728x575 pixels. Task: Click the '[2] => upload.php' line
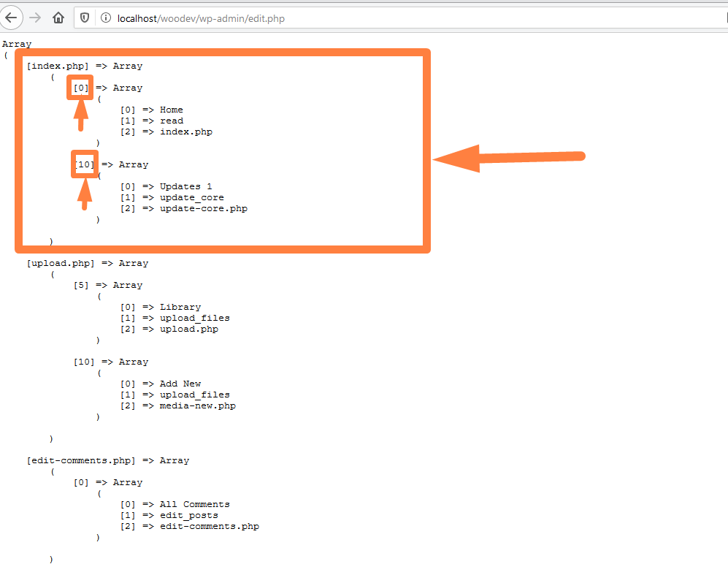pos(169,329)
